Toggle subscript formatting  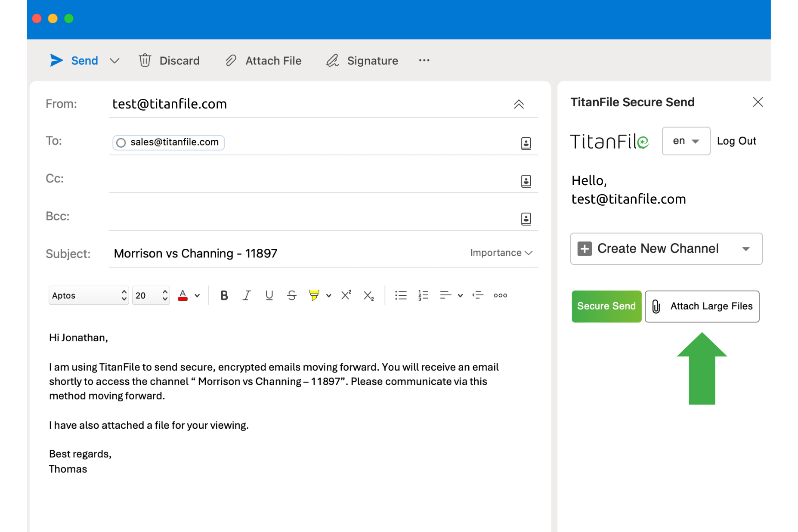[x=369, y=296]
